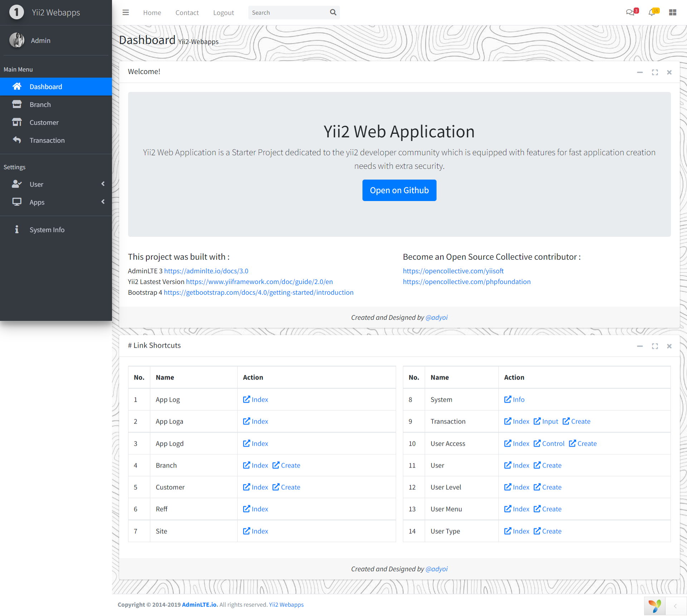
Task: Toggle the Welcome panel minimize button
Action: click(x=639, y=71)
